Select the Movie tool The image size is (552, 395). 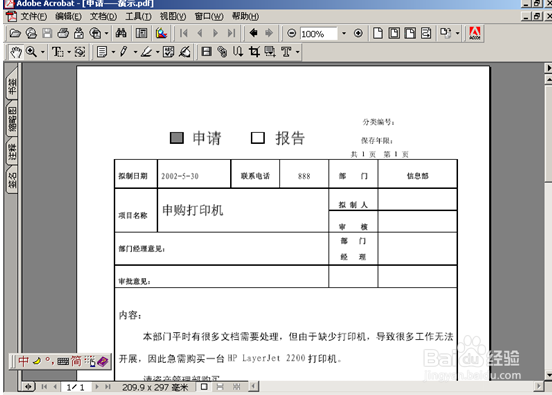[206, 52]
